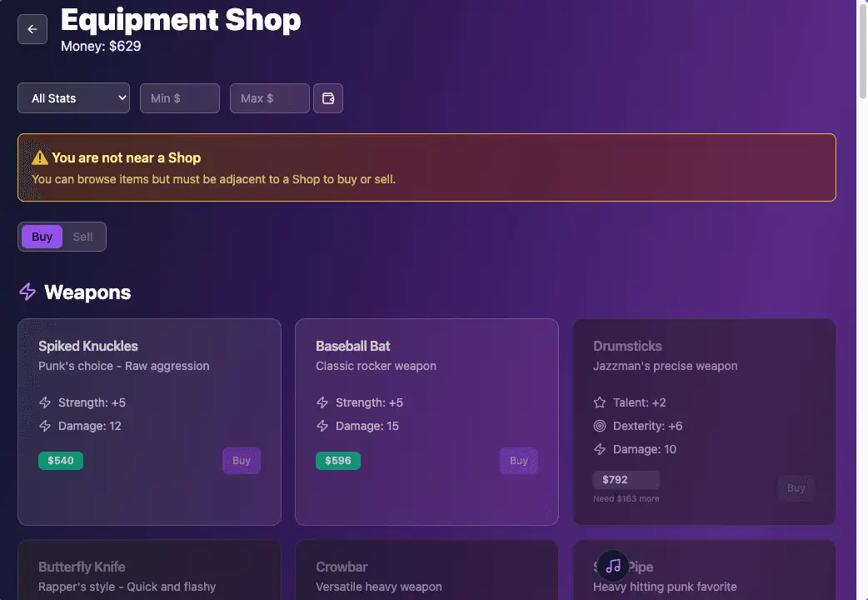Click 'You are not near a Shop' heading

pyautogui.click(x=127, y=157)
